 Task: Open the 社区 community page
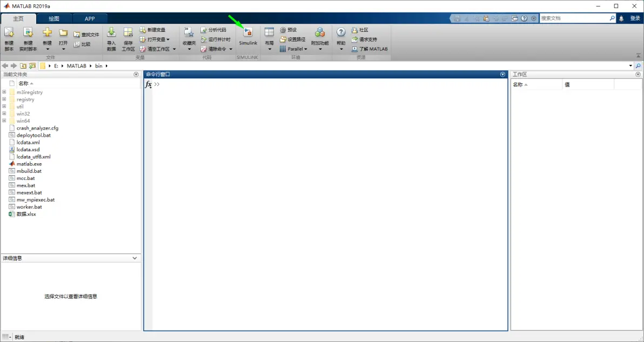tap(360, 30)
